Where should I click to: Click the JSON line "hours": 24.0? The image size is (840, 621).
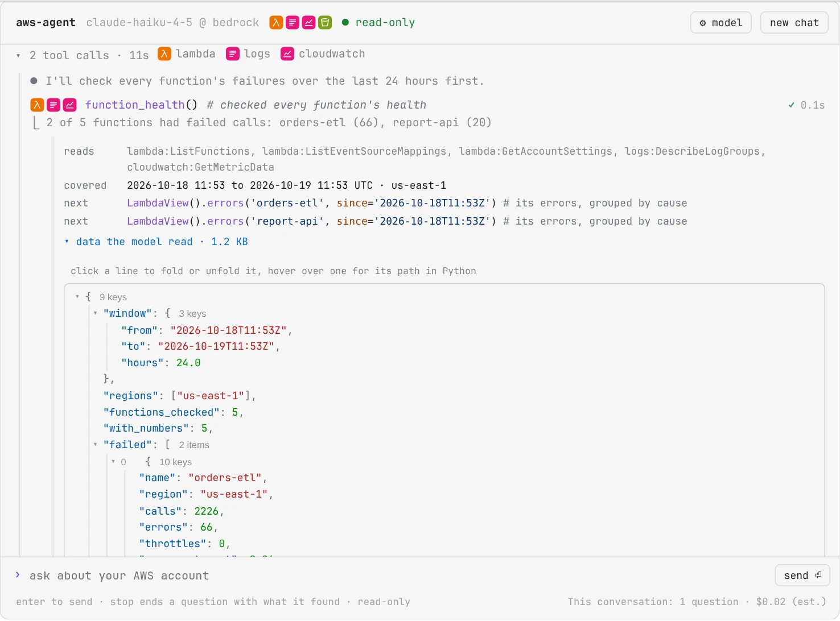160,363
